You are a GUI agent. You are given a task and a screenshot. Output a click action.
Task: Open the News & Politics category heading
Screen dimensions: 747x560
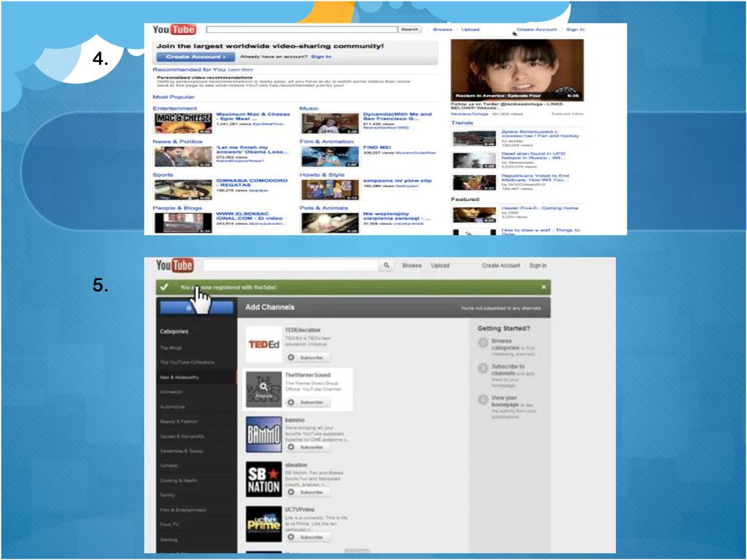[177, 141]
